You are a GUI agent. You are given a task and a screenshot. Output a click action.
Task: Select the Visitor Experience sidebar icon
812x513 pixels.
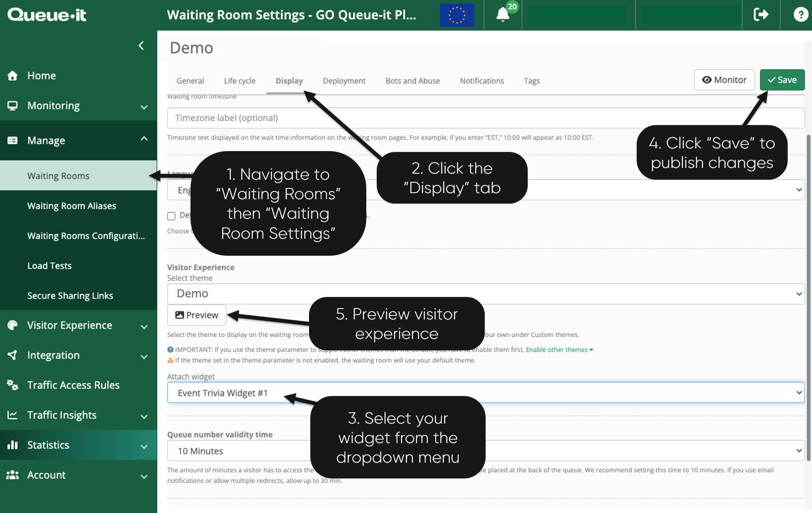[13, 325]
